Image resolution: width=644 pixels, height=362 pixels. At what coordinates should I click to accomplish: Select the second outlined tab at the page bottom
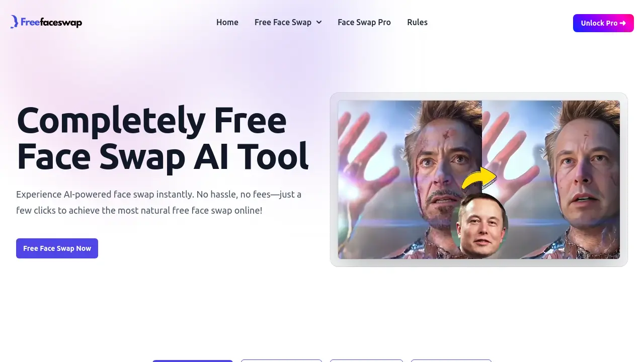click(281, 360)
